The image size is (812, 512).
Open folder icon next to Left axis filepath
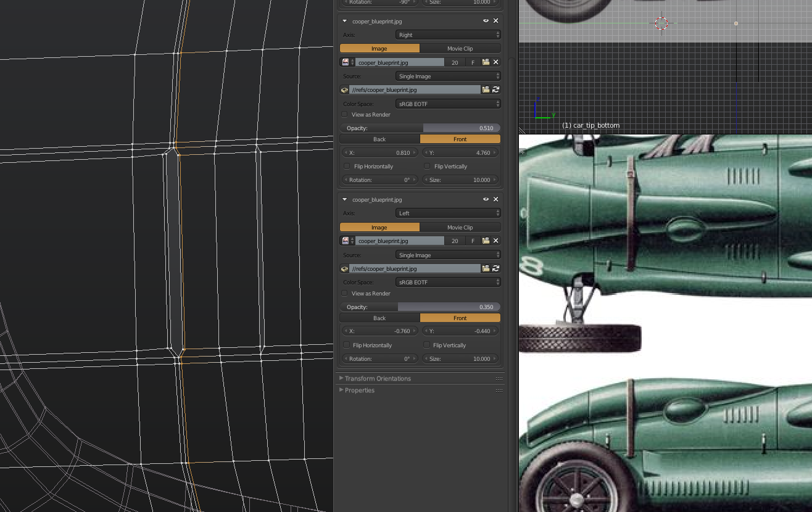pyautogui.click(x=486, y=268)
